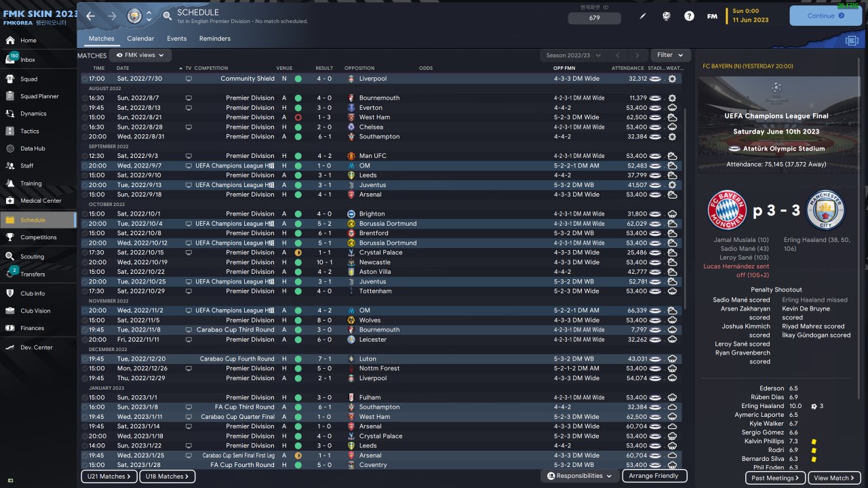868x488 pixels.
Task: Open Medical Center in the sidebar
Action: [x=41, y=201]
